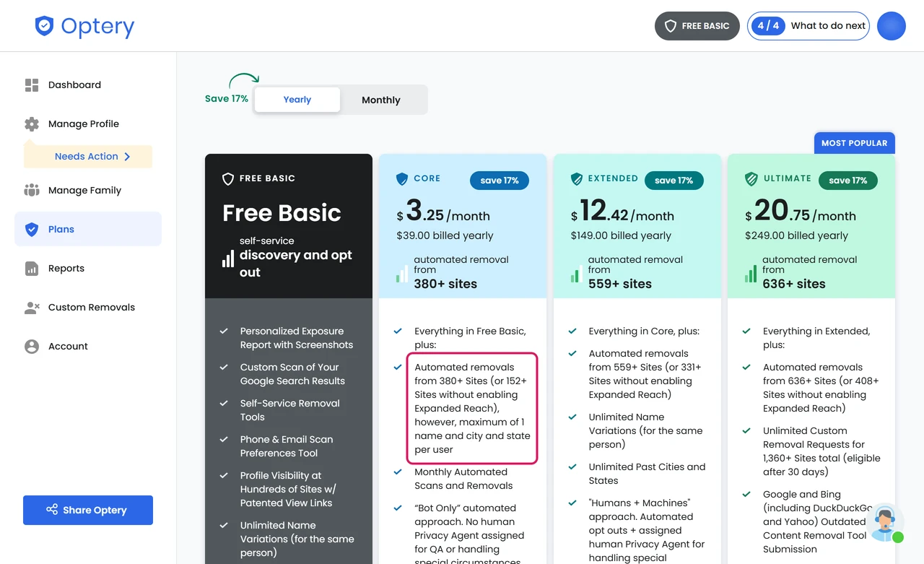The height and width of the screenshot is (564, 924).
Task: Click "Monthly Automated Scans and Removals" text
Action: pyautogui.click(x=463, y=479)
